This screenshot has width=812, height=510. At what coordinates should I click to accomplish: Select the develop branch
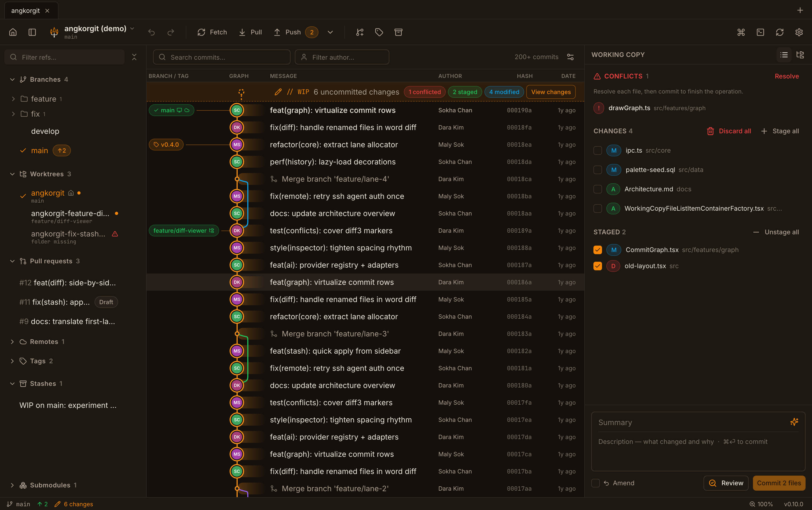pos(45,131)
